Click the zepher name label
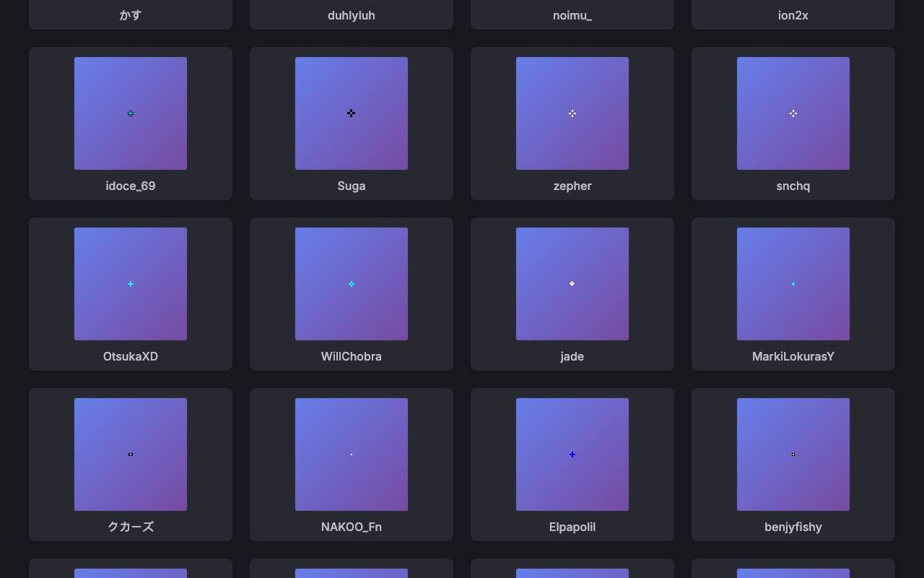This screenshot has width=924, height=578. tap(572, 186)
